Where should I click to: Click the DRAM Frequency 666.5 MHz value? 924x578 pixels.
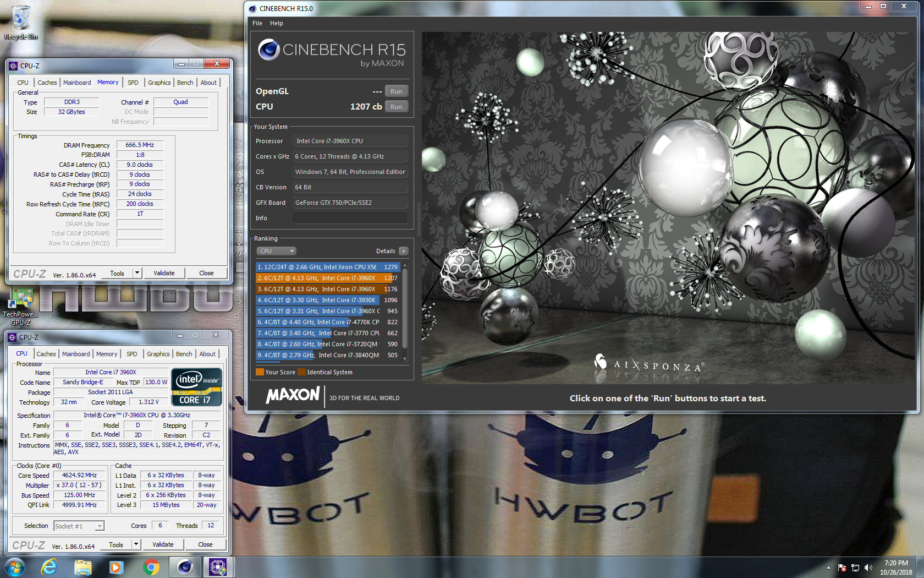coord(140,145)
